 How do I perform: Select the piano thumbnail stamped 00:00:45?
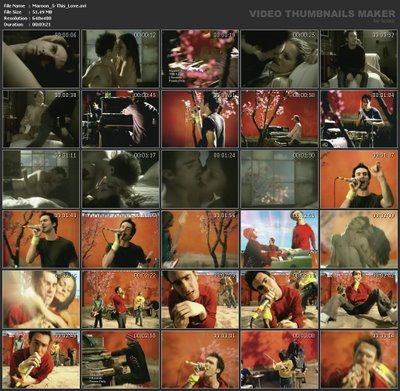(121, 119)
